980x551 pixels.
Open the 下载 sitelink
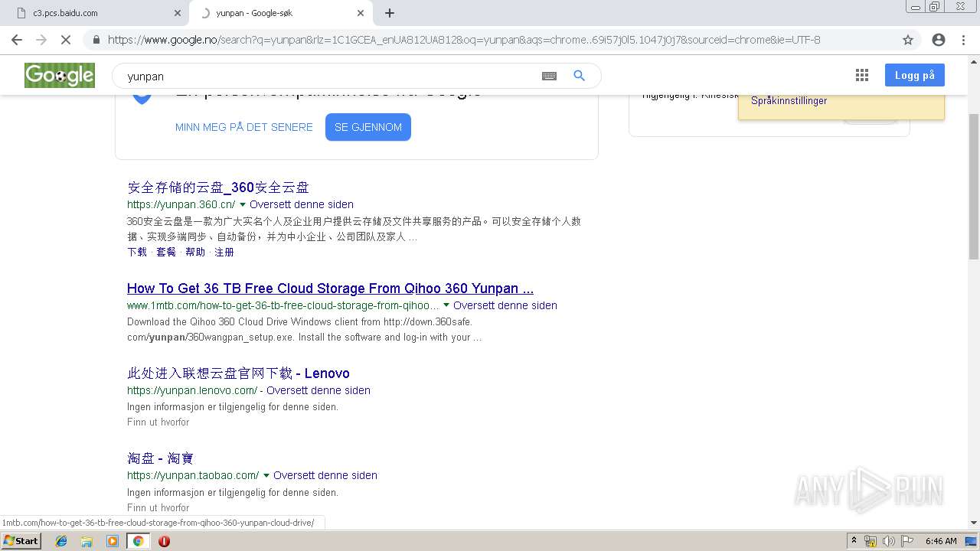(137, 252)
